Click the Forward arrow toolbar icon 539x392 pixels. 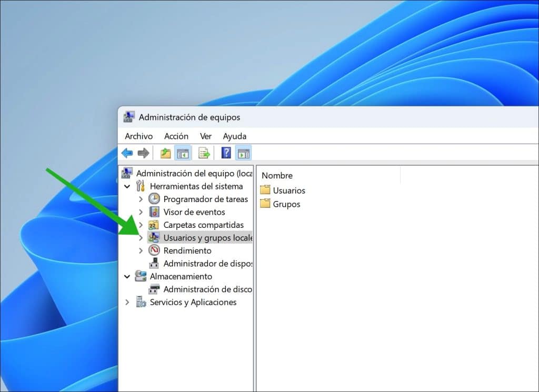point(143,153)
